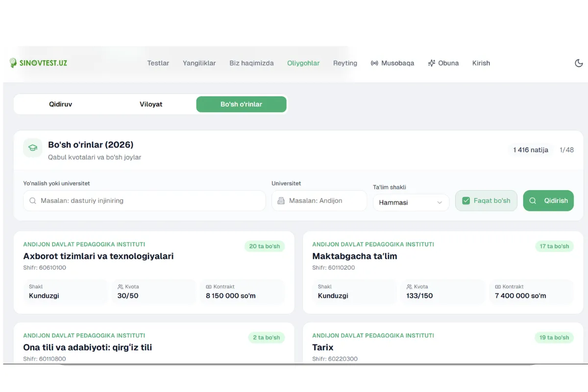Open the Testlar menu item

click(158, 63)
